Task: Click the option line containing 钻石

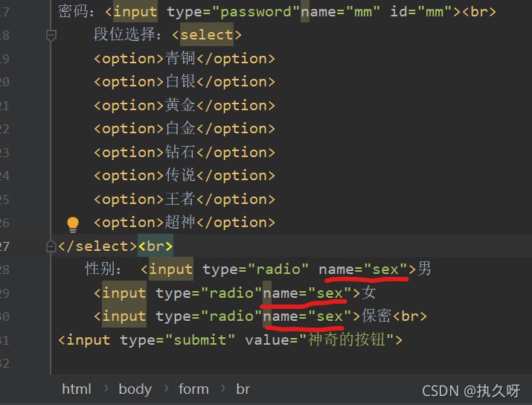Action: [x=185, y=152]
